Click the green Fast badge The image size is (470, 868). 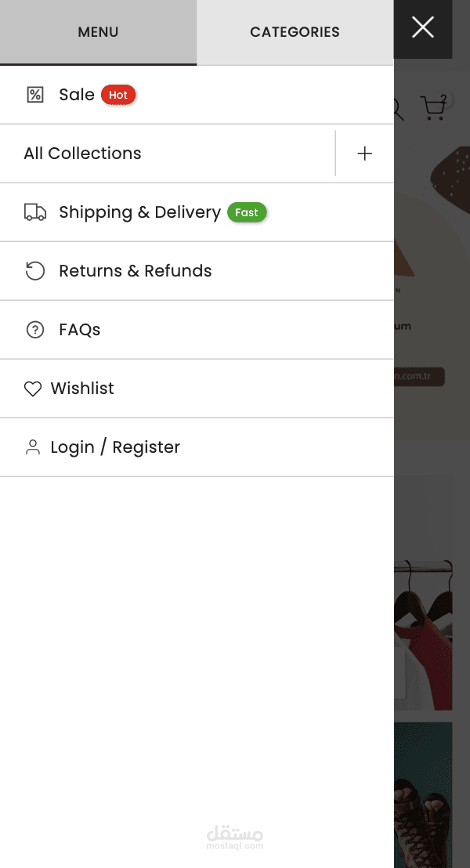(247, 212)
